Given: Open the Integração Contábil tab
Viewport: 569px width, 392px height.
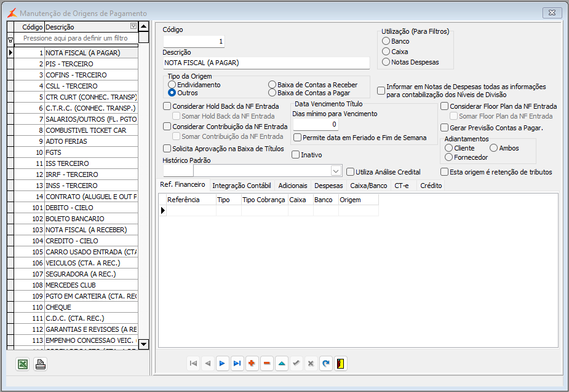Looking at the screenshot, I should click(242, 186).
